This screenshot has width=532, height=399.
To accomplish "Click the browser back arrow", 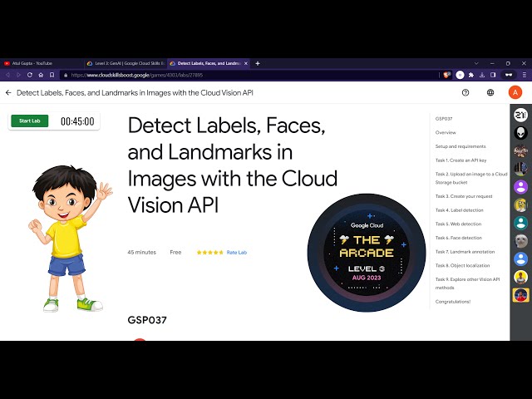I will [x=7, y=75].
